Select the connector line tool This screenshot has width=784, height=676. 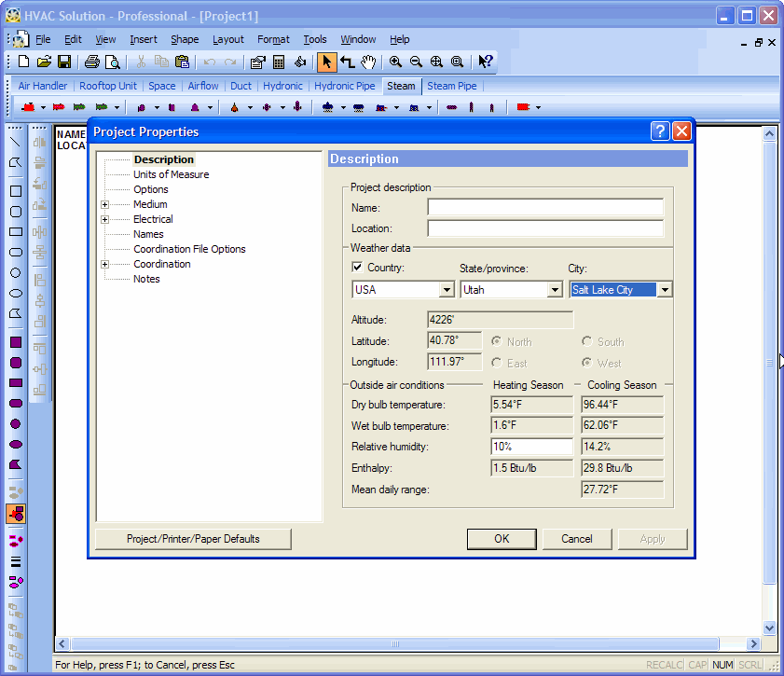click(x=348, y=62)
